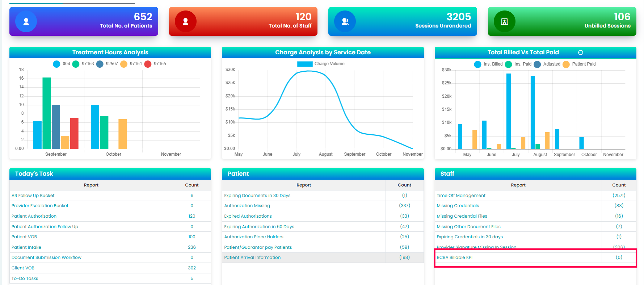644x285 pixels.
Task: Open Expiring Credentials in 30 days
Action: [x=470, y=237]
